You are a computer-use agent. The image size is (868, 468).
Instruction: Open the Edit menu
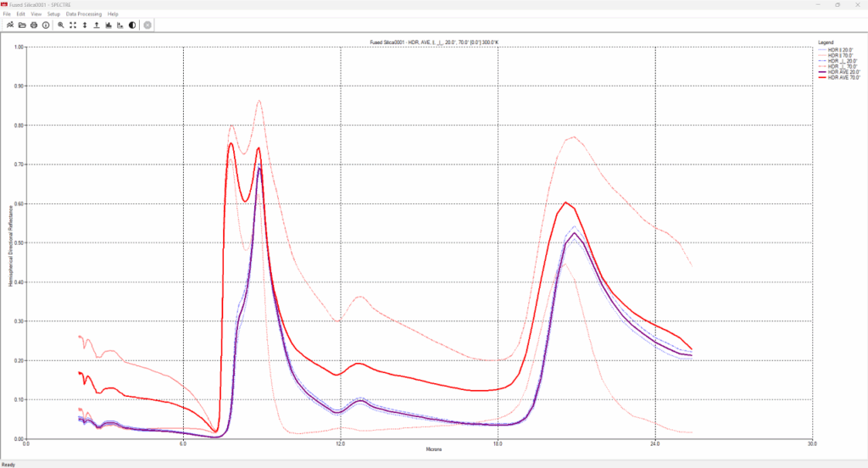tap(19, 14)
